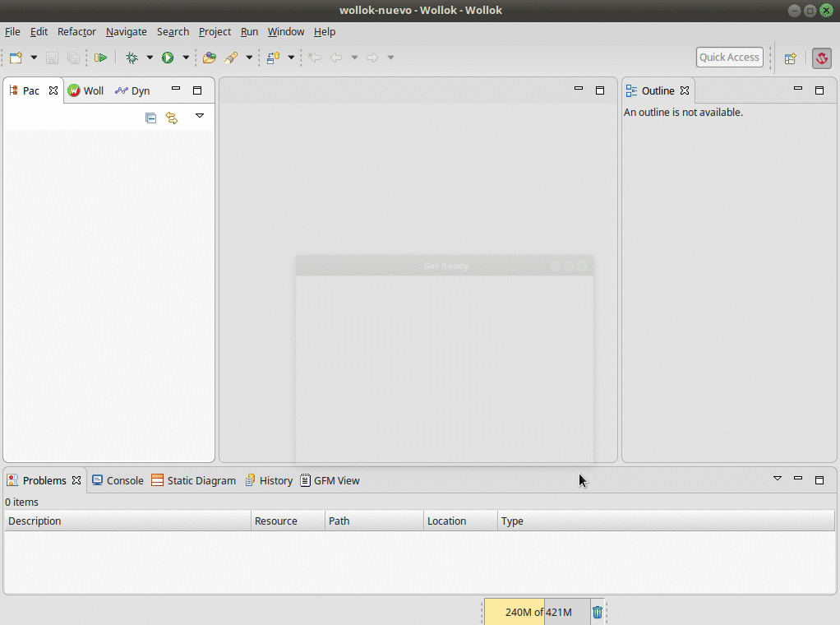The height and width of the screenshot is (625, 840).
Task: Switch to the Woll tab
Action: 85,90
